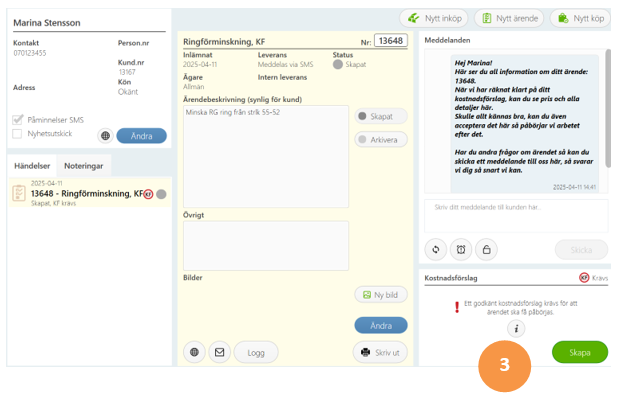The image size is (630, 397).
Task: Click the globe icon at case form bottom
Action: (194, 352)
